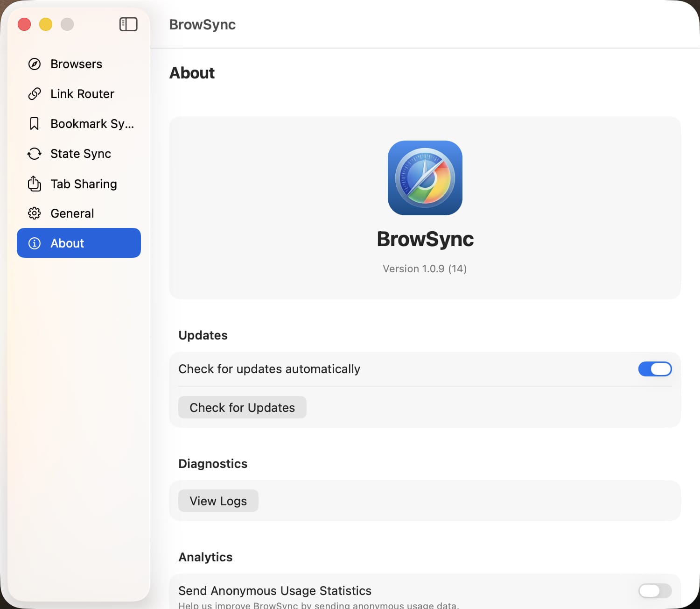The image size is (700, 609).
Task: Go to the State Sync section
Action: coord(79,154)
